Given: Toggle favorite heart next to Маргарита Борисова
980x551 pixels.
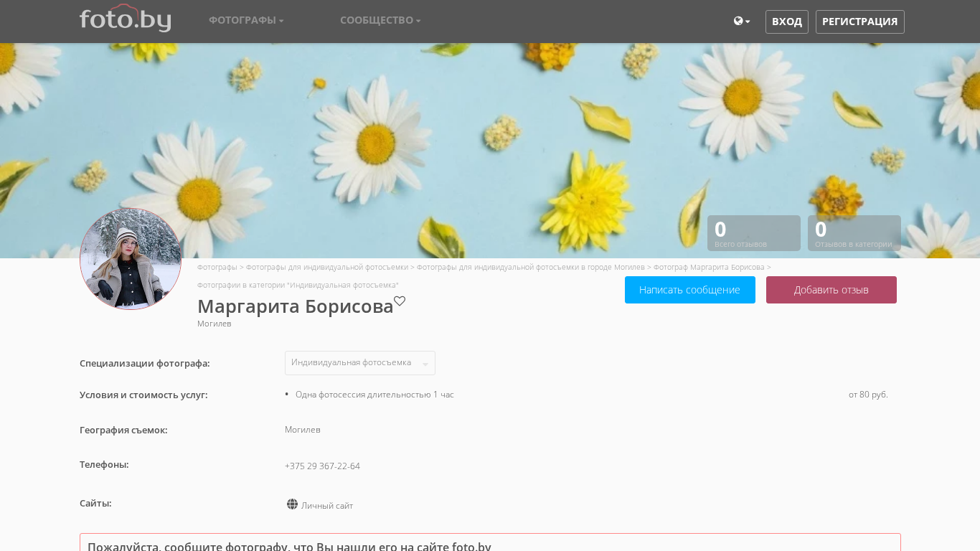Looking at the screenshot, I should pos(400,301).
